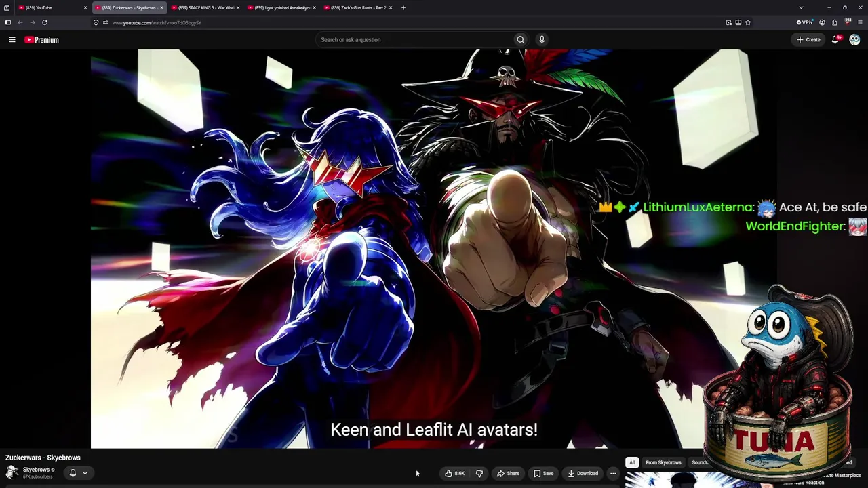Share the video
The height and width of the screenshot is (488, 868).
coord(508,474)
